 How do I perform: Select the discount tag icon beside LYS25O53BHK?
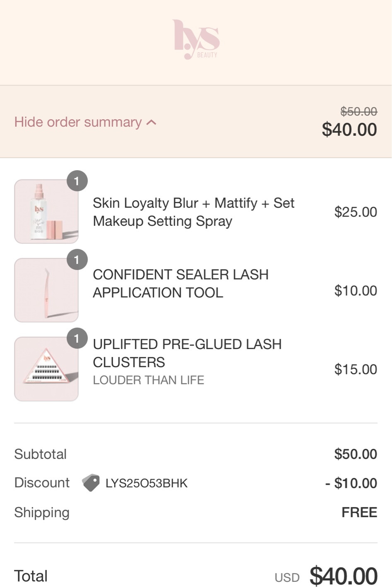click(91, 483)
